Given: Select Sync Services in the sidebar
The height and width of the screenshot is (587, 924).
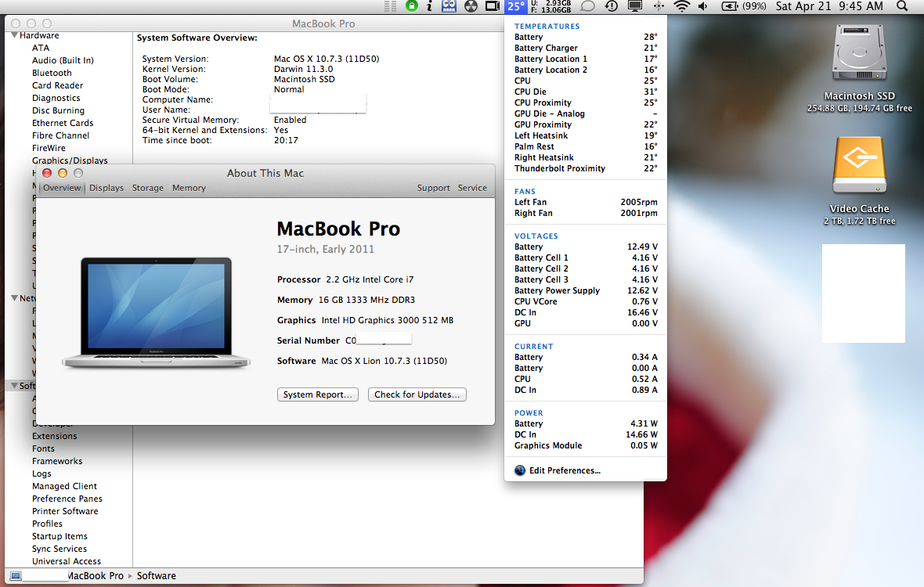Looking at the screenshot, I should point(60,549).
